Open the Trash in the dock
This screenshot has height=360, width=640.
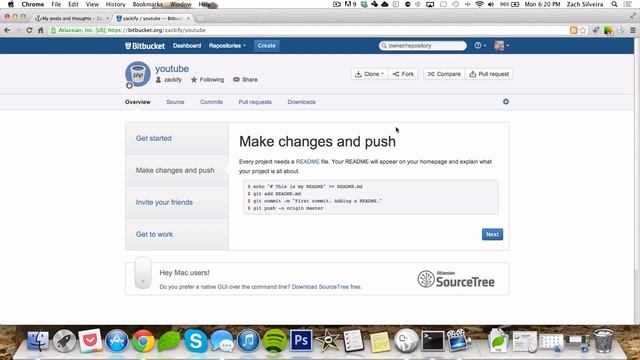pos(603,341)
